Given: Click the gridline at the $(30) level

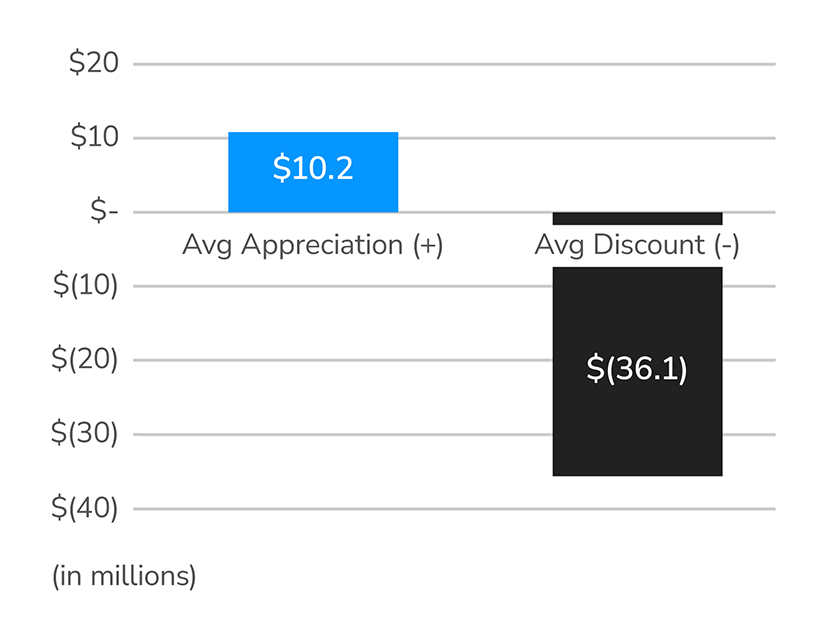Looking at the screenshot, I should pyautogui.click(x=350, y=434).
